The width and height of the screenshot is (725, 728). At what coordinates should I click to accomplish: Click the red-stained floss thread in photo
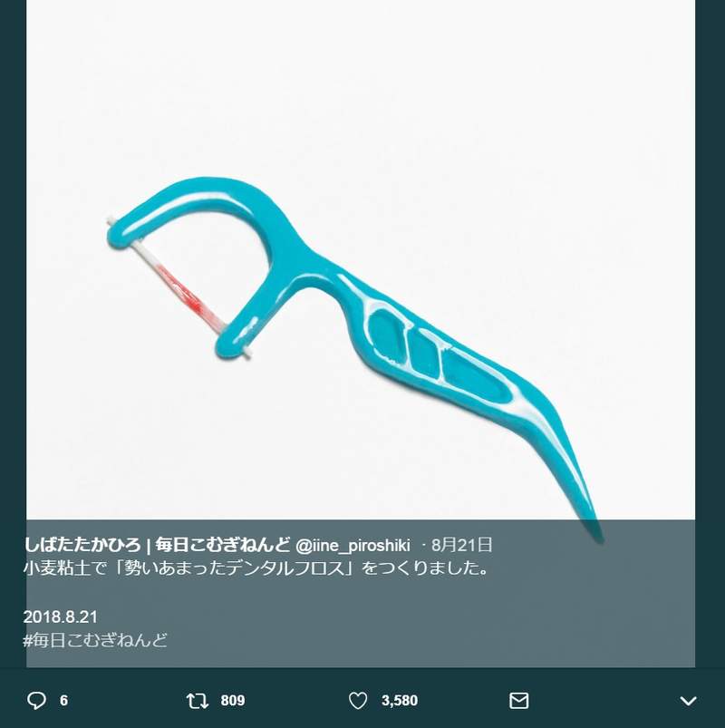point(183,290)
